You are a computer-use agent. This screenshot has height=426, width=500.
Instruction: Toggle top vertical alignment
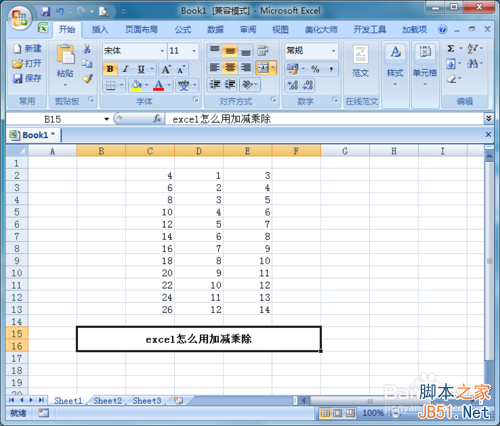pos(215,51)
